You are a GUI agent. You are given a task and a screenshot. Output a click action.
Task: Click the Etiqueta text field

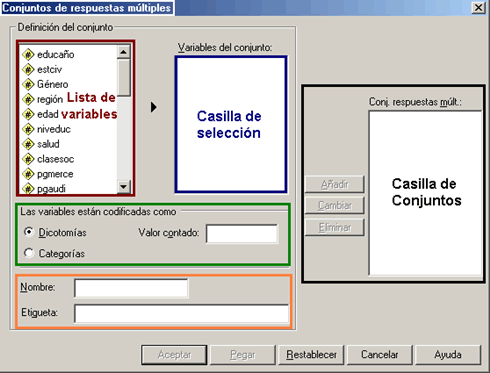(181, 314)
